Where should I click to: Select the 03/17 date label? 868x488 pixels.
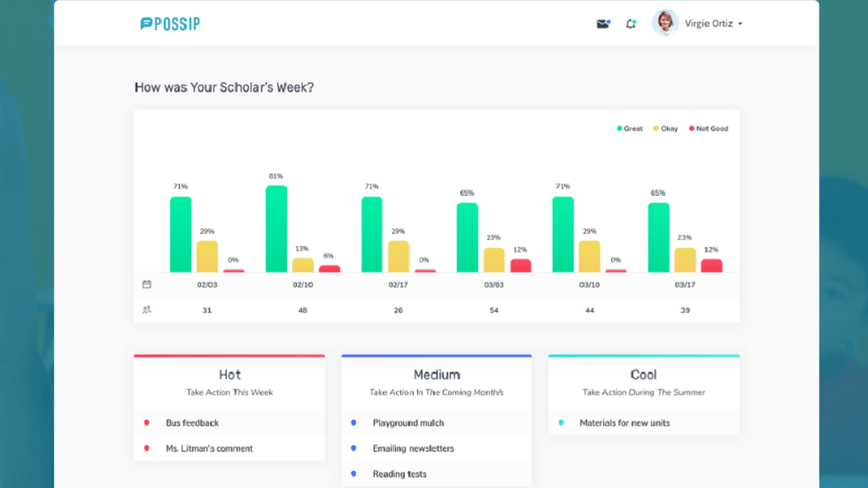pyautogui.click(x=685, y=285)
